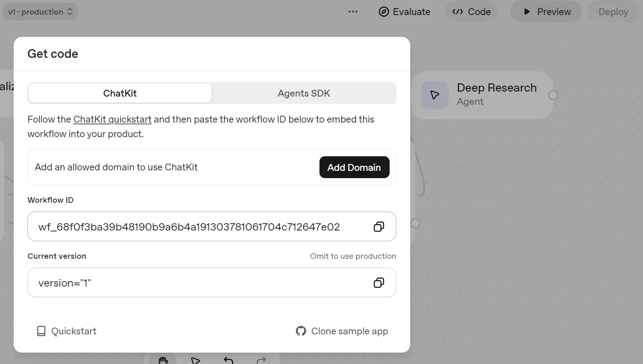Copy the Workflow ID using its copy icon
Viewport: 643px width, 364px height.
[x=379, y=226]
